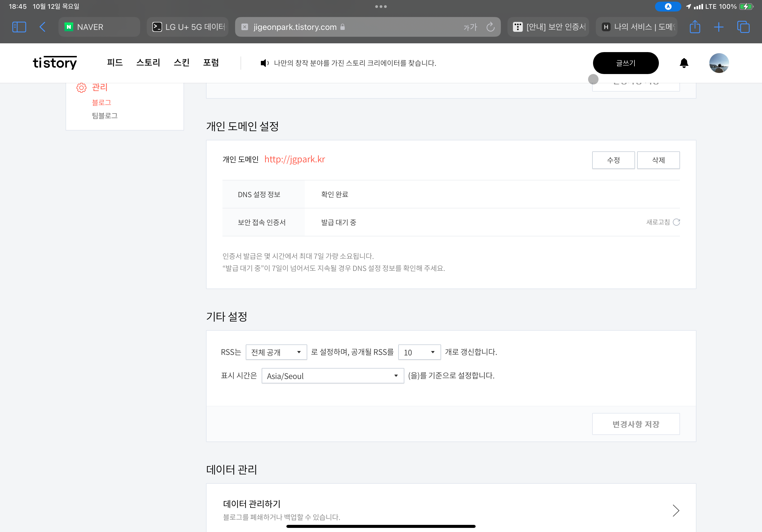Switch to the NAVER tab

click(99, 27)
